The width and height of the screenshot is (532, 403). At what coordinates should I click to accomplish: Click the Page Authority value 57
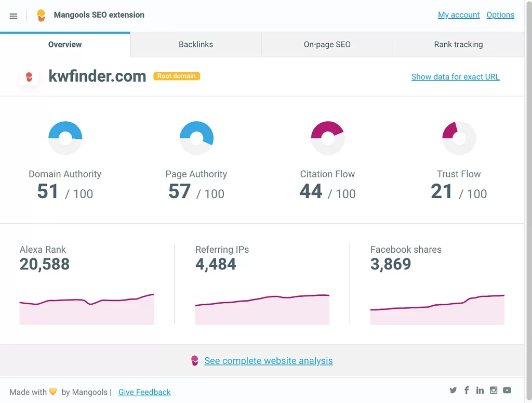click(x=179, y=191)
